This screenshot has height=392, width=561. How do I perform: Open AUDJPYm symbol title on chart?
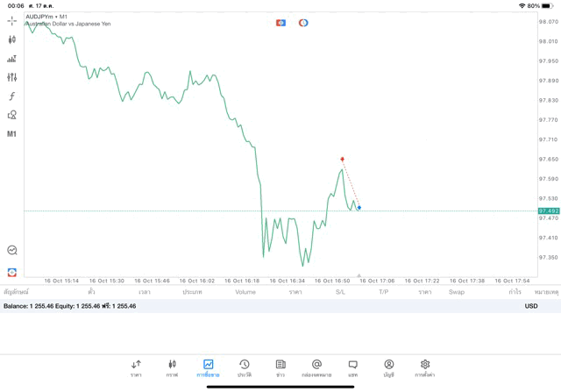47,17
